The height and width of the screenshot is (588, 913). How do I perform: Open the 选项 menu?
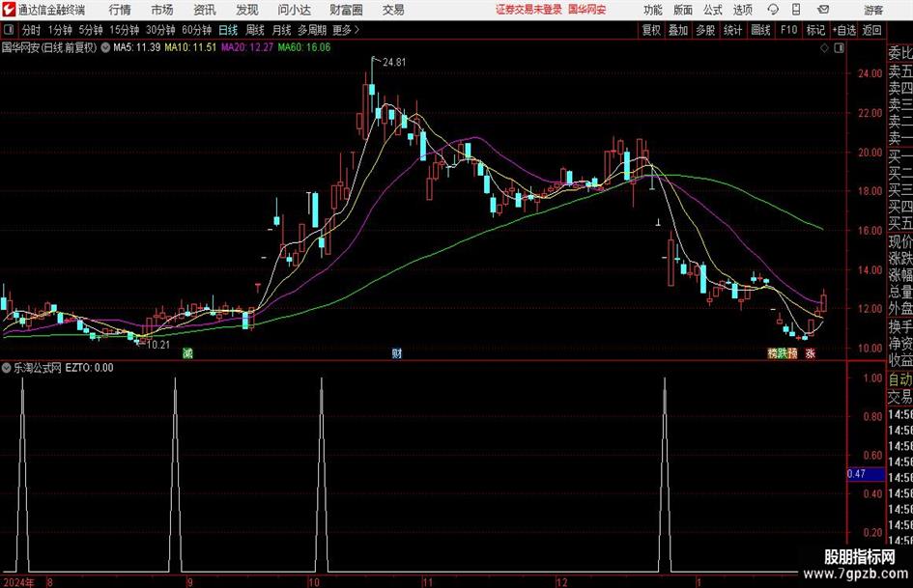click(x=742, y=10)
